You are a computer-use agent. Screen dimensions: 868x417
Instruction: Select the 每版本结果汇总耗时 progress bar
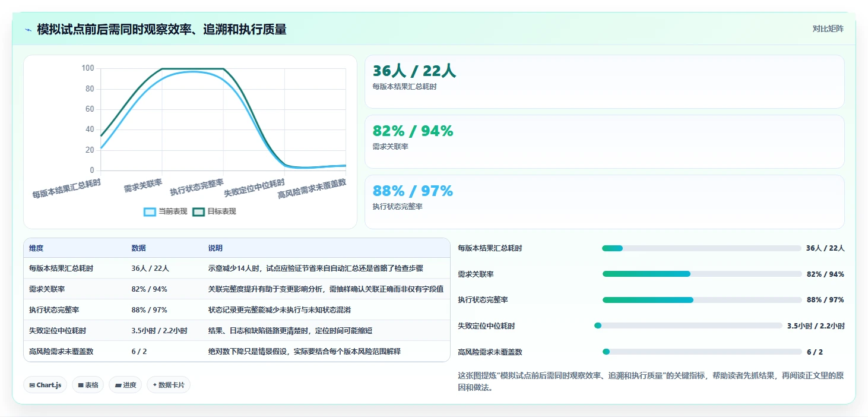(702, 248)
